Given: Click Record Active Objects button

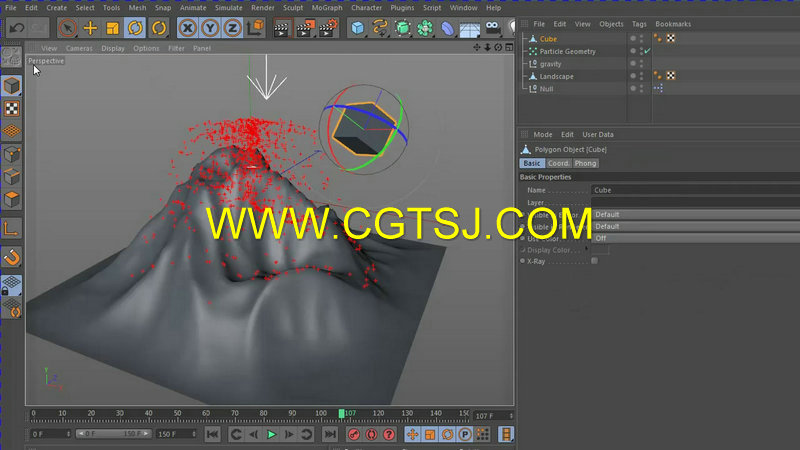Looking at the screenshot, I should point(354,434).
